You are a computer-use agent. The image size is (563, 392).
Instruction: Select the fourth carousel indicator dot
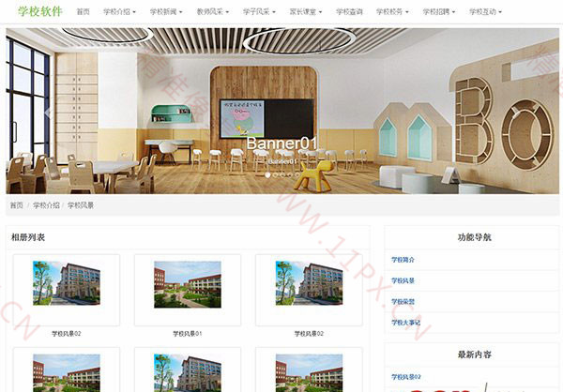(290, 175)
